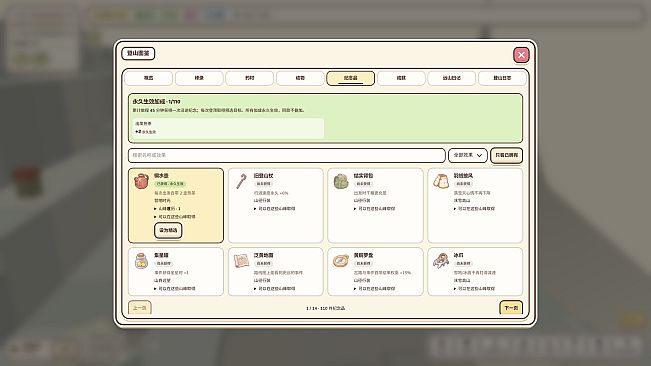
Task: Expand obtainable peaks on walking stick card
Action: 274,209
